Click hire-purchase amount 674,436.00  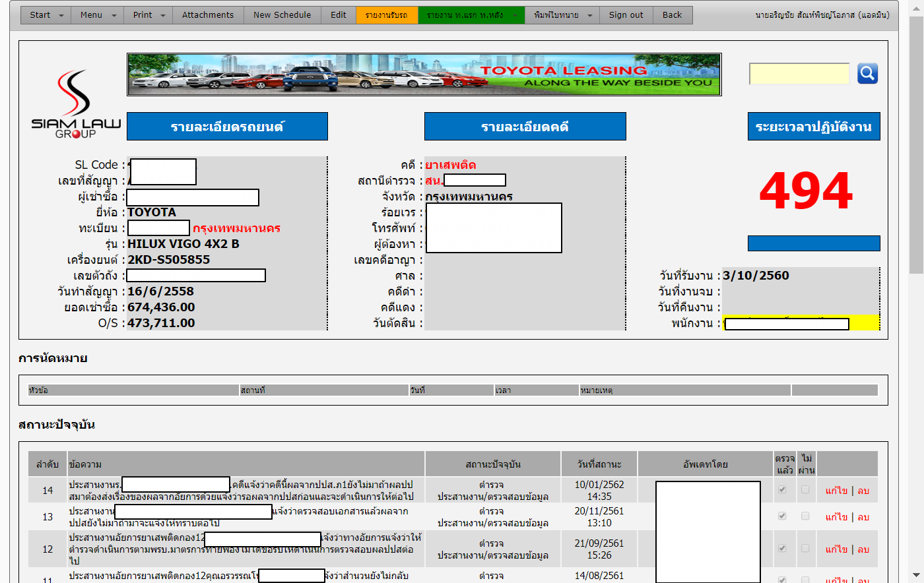point(161,307)
